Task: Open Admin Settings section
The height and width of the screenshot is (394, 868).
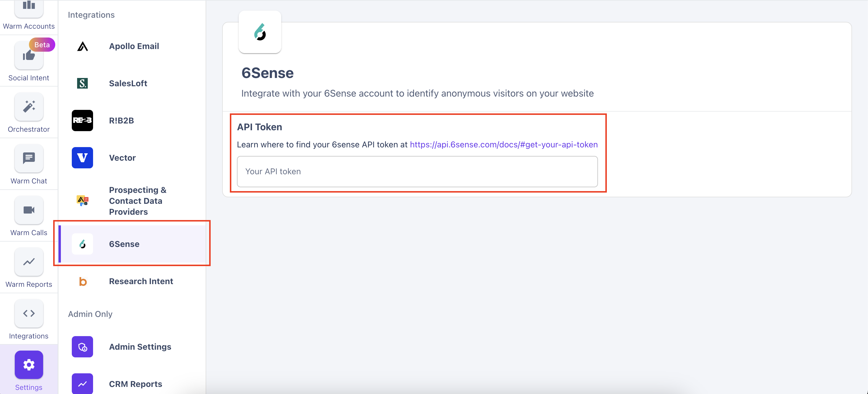Action: tap(140, 346)
